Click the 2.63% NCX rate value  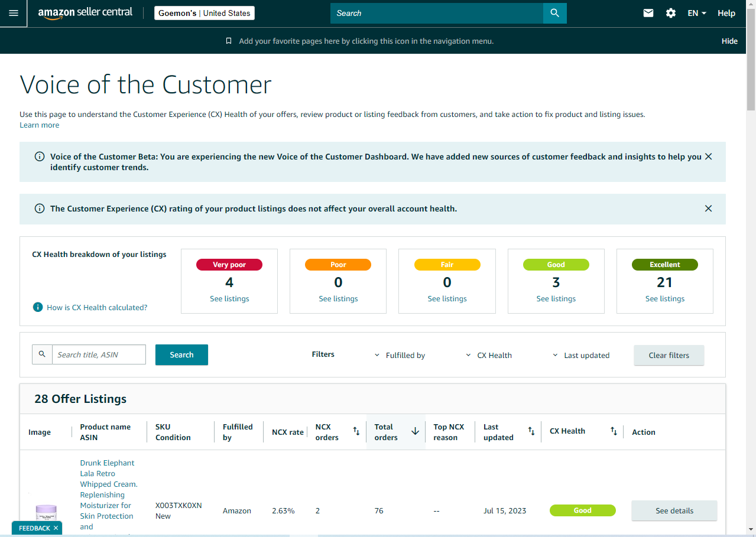(x=283, y=510)
